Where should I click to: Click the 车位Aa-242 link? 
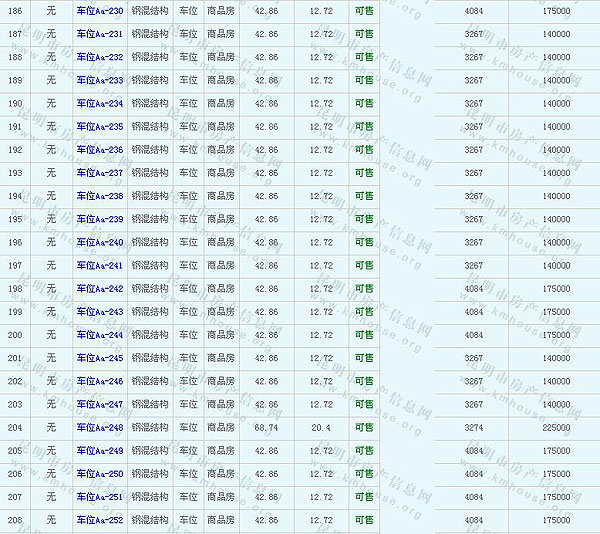100,289
